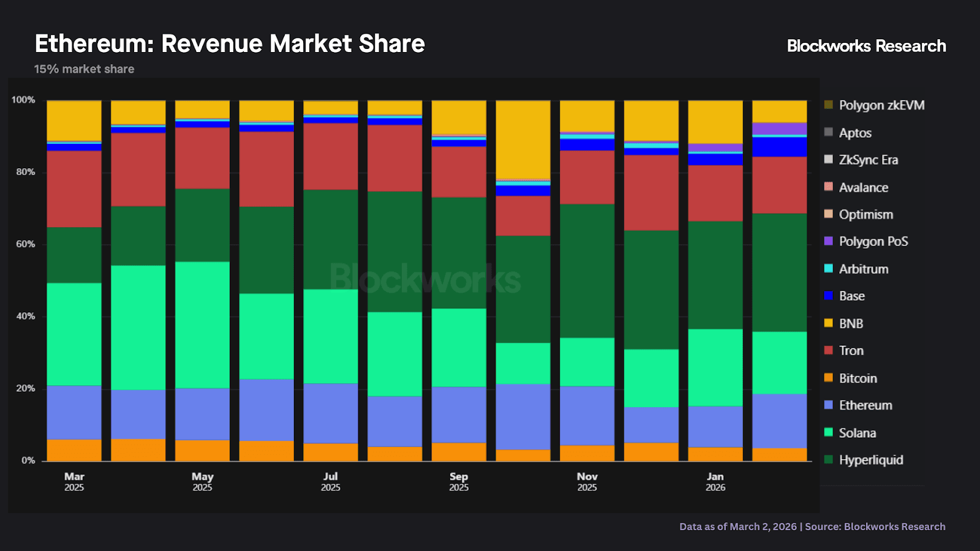Image resolution: width=980 pixels, height=551 pixels.
Task: Click the Ethereum segment of the Nov 2025 bar
Action: click(587, 416)
